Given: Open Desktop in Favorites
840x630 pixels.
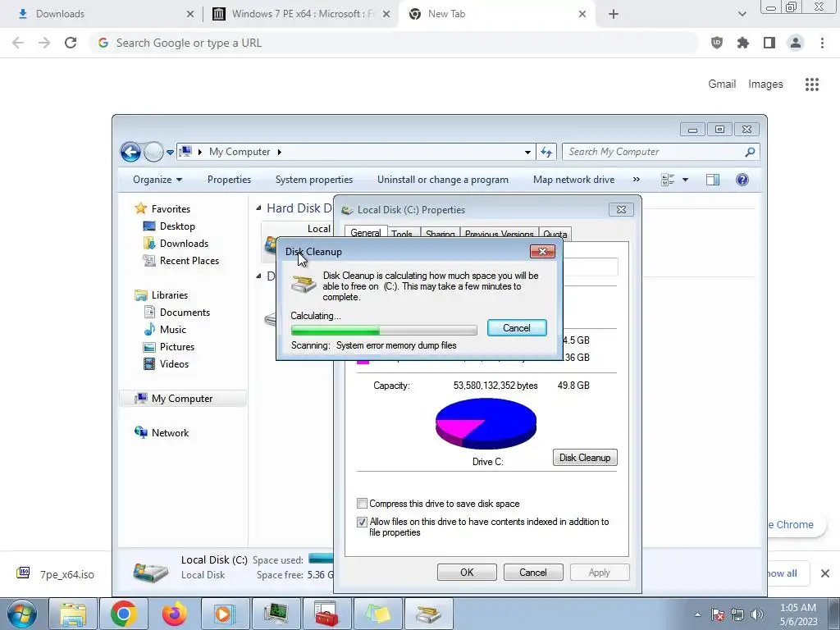Looking at the screenshot, I should 177,226.
